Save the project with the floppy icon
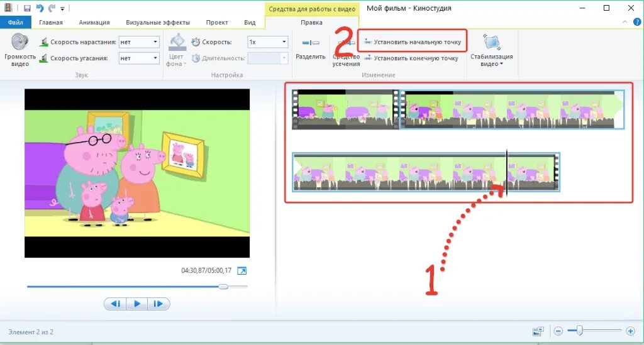Screen dimensions: 644x345 27,8
